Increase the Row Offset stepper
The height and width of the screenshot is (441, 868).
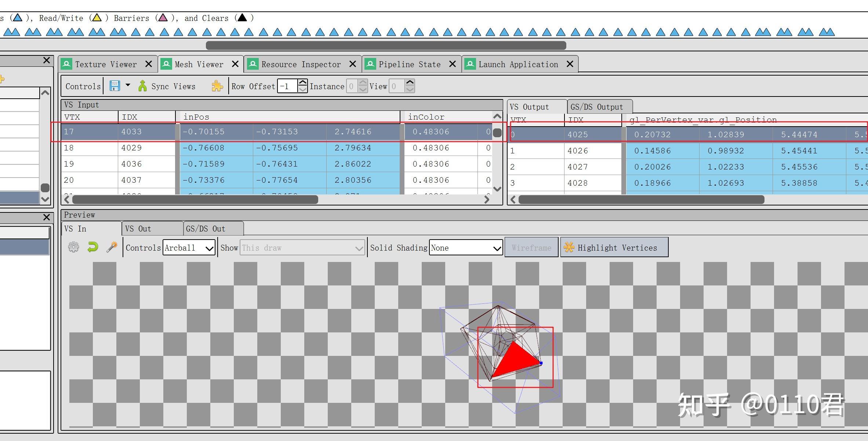[x=303, y=83]
